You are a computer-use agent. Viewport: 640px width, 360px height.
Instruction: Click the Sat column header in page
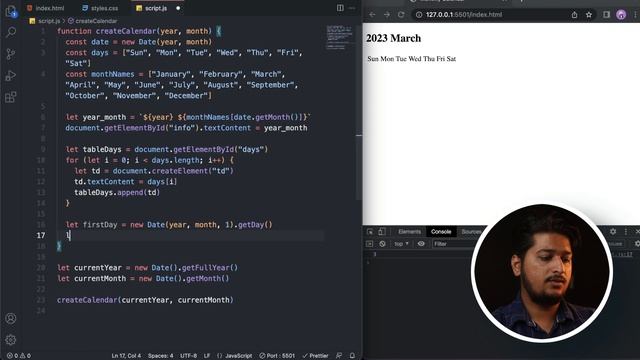(451, 59)
